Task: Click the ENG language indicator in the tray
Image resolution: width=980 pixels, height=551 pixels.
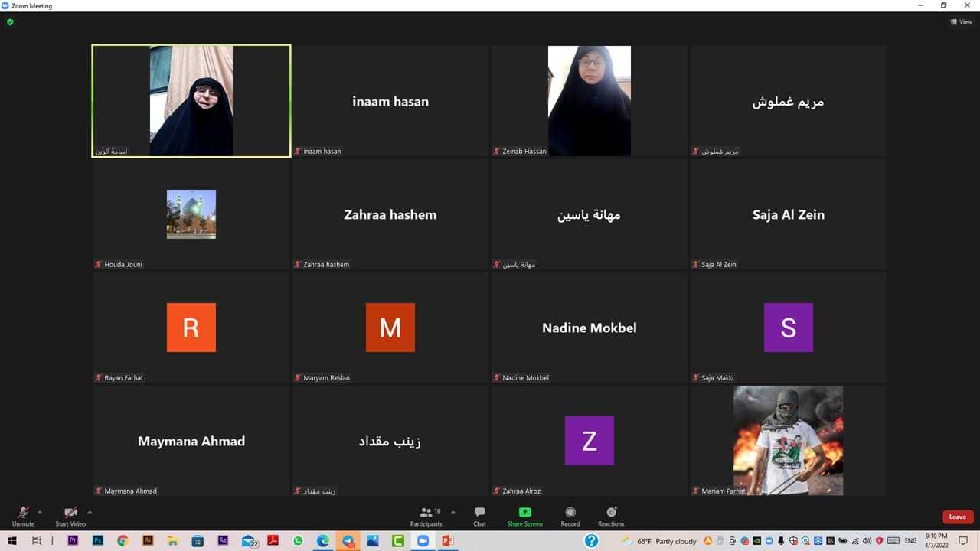Action: [x=910, y=541]
